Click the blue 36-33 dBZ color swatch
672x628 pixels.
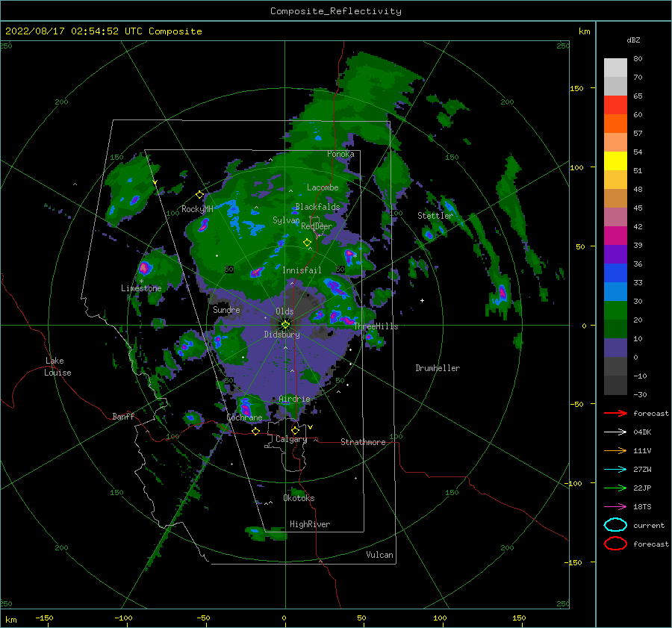(x=615, y=273)
